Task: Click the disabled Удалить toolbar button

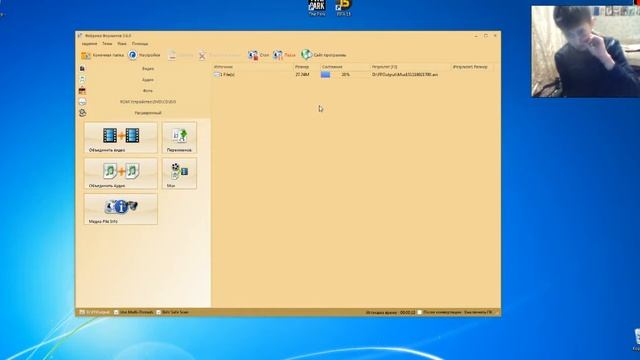Action: tap(181, 55)
